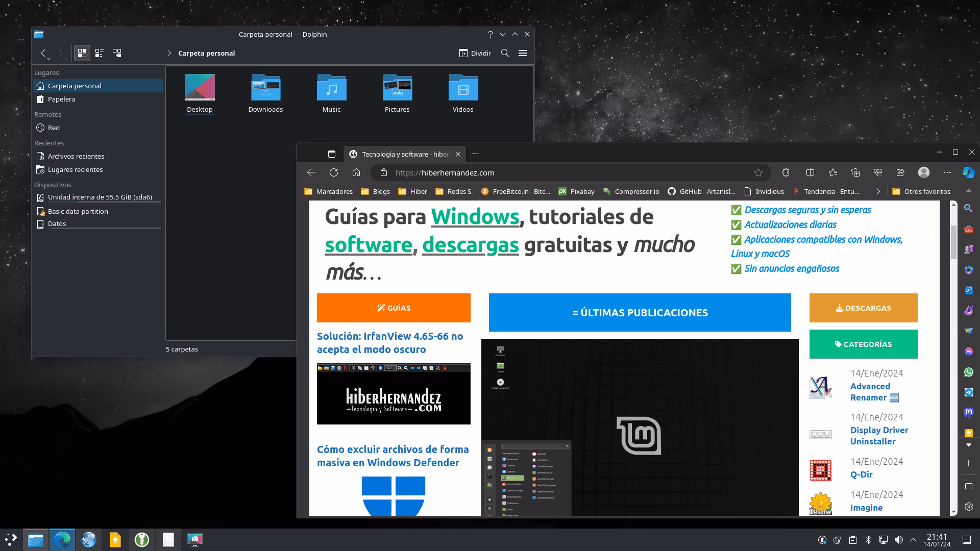
Task: Open volume control in system tray
Action: coord(899,540)
